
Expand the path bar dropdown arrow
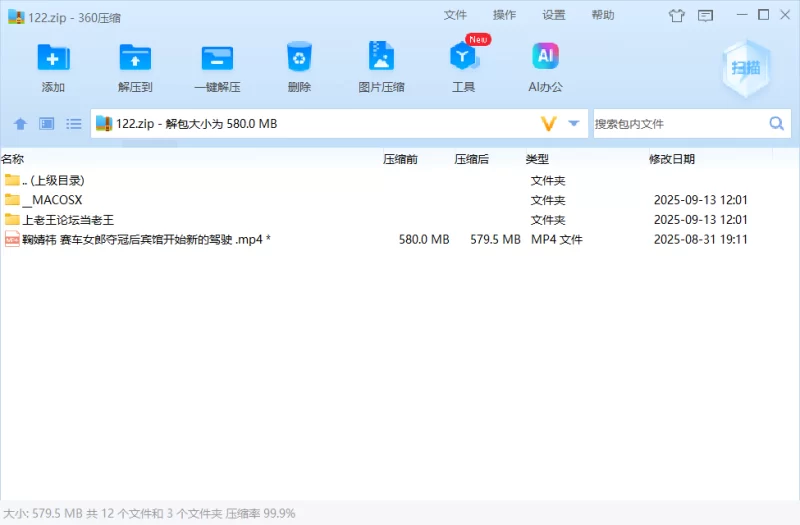574,123
